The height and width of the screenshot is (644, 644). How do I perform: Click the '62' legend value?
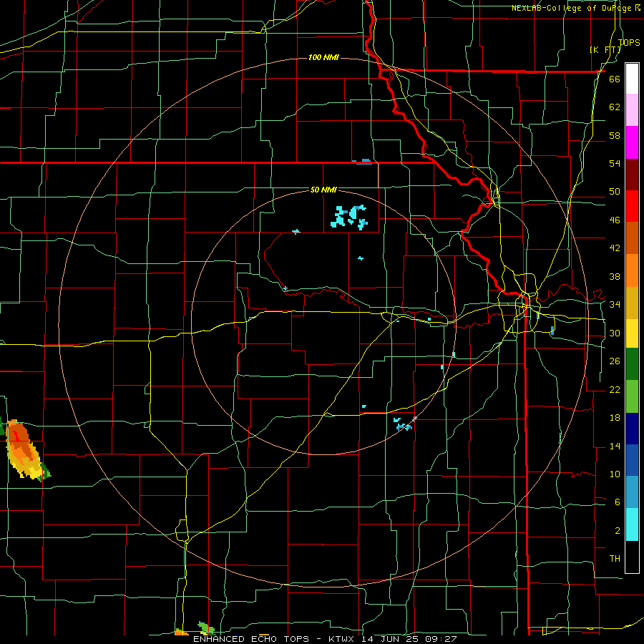click(615, 107)
